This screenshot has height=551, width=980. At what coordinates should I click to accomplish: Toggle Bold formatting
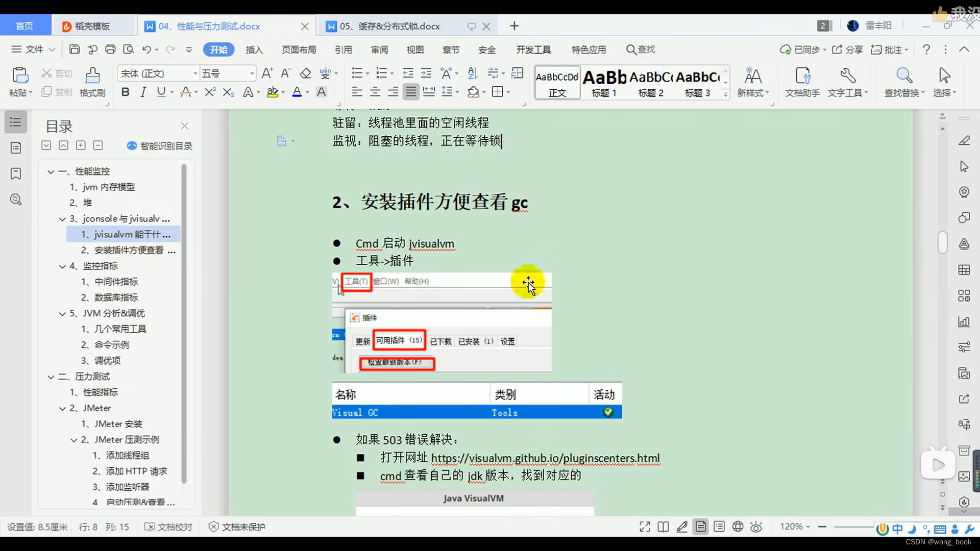[x=125, y=92]
